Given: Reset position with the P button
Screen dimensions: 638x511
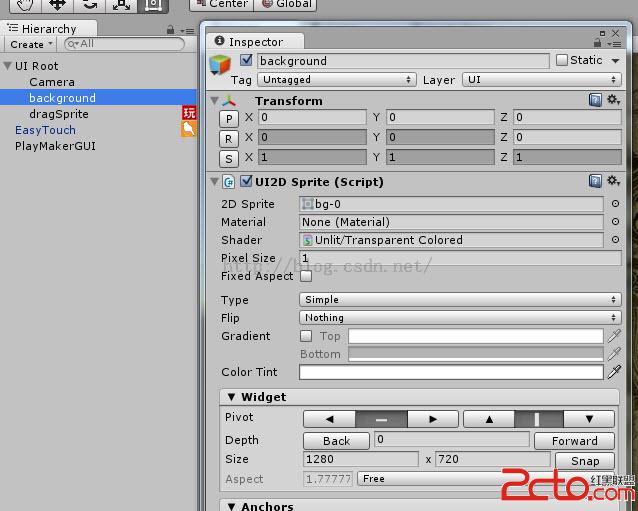Looking at the screenshot, I should [229, 119].
